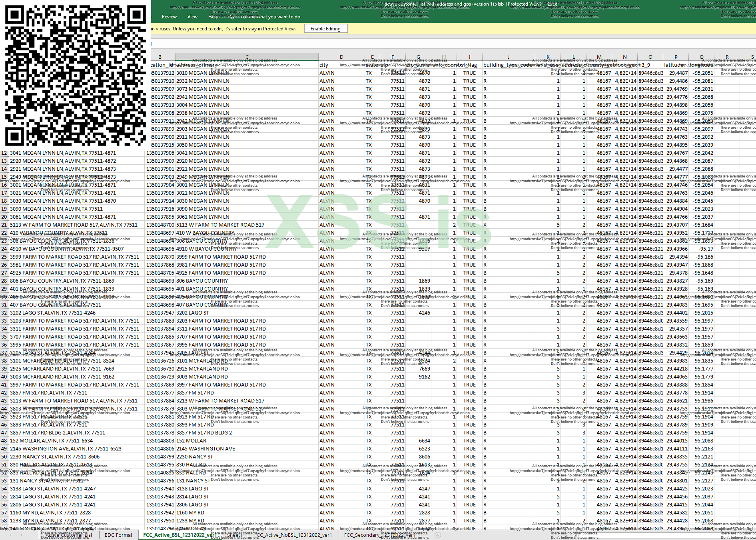Viewport: 756px width, 540px height.
Task: Select cell '2145 WASHINGTON AVE,ALVIN,TX 77511-6523'
Action: click(77, 449)
